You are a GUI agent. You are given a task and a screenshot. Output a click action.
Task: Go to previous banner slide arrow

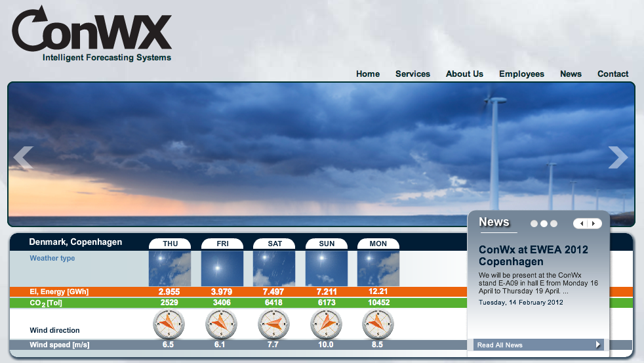(x=24, y=158)
